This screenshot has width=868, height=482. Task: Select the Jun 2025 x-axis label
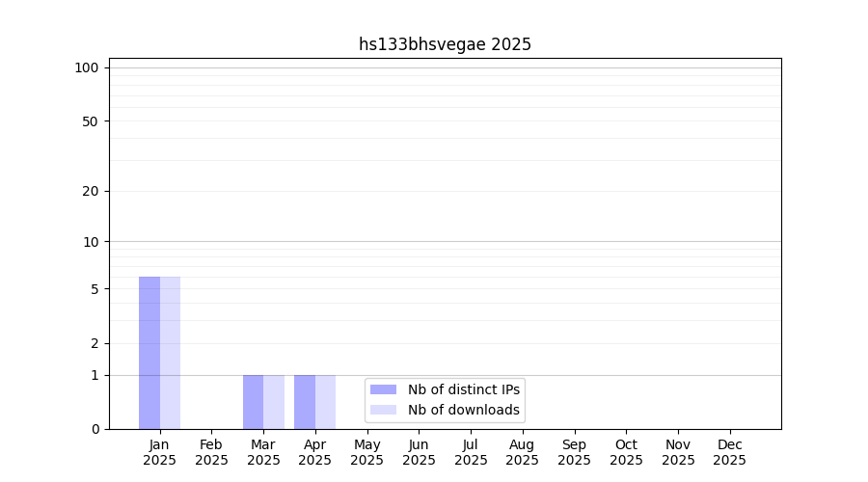point(419,452)
